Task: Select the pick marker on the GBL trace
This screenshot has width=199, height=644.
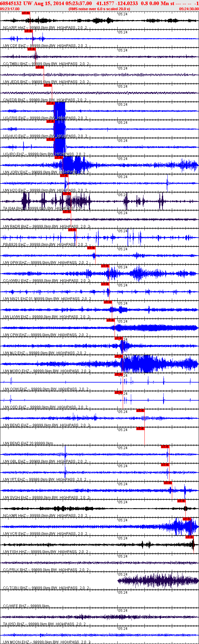Action: click(165, 447)
